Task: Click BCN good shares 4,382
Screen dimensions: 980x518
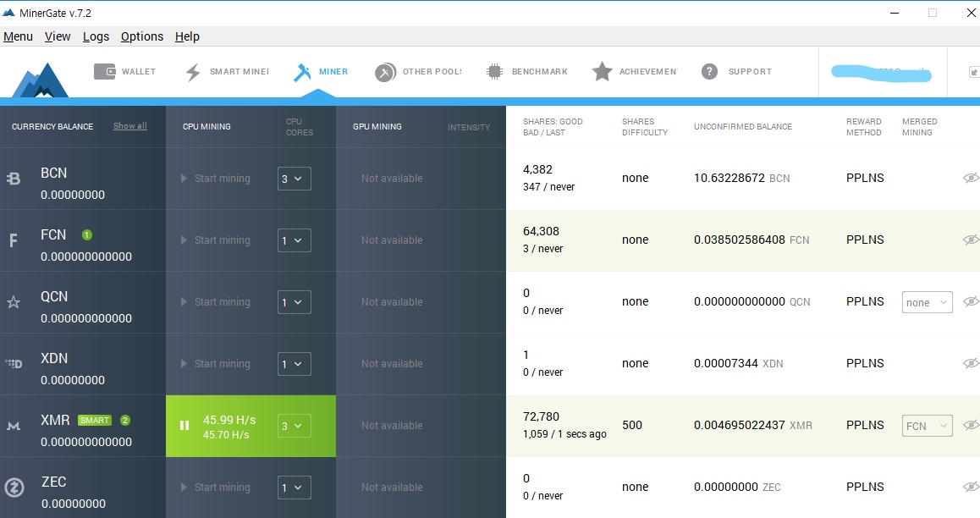Action: [537, 170]
